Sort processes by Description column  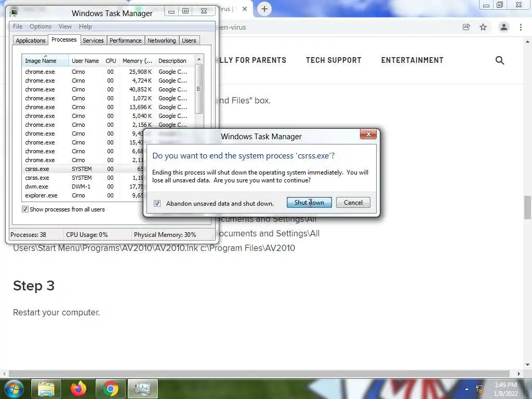[x=175, y=61]
